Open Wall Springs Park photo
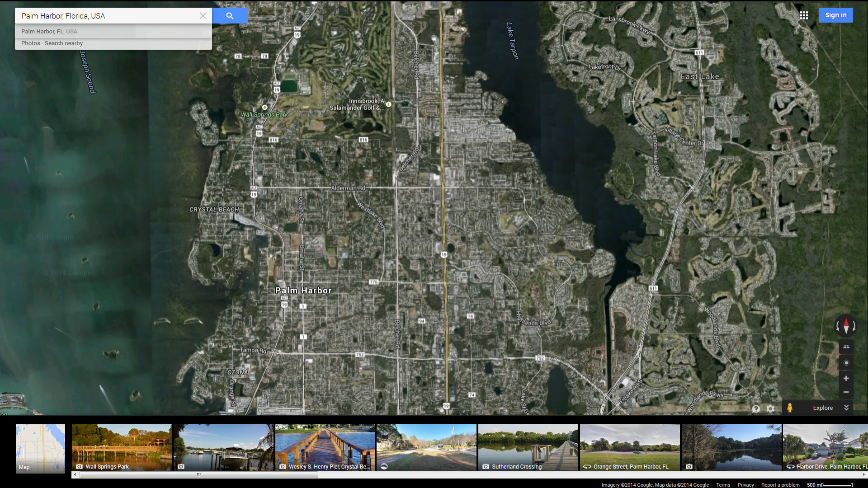This screenshot has height=488, width=868. (x=122, y=447)
